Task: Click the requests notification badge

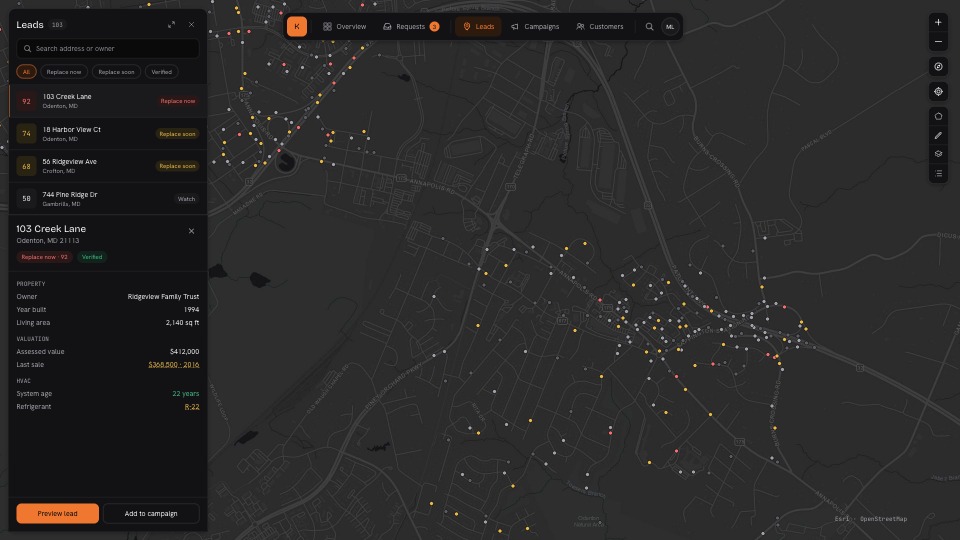Action: (x=434, y=27)
